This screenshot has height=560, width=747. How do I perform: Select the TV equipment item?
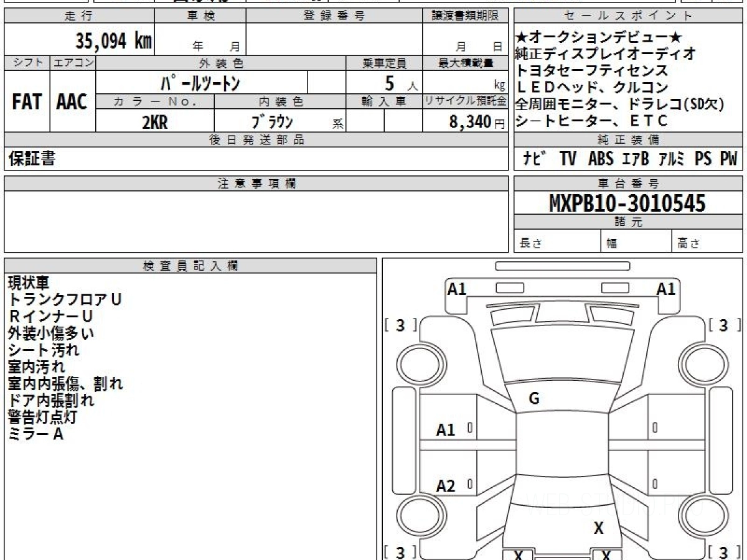[x=567, y=159]
